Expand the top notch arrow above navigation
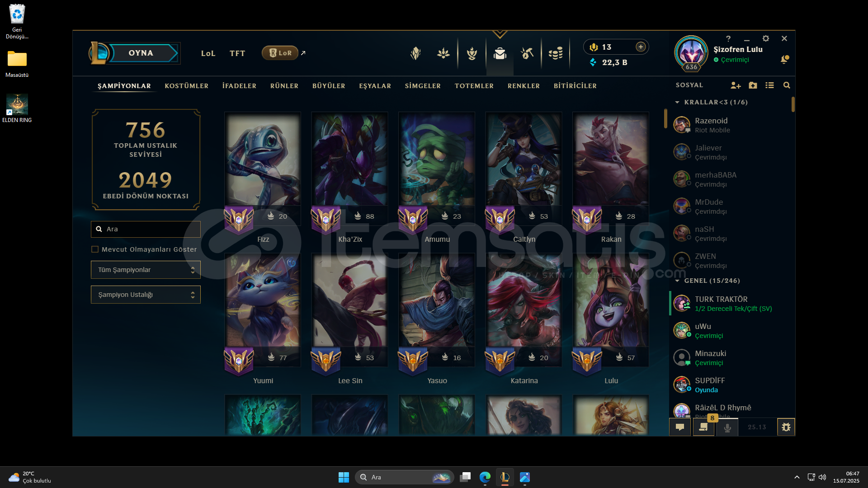This screenshot has width=868, height=488. (500, 34)
